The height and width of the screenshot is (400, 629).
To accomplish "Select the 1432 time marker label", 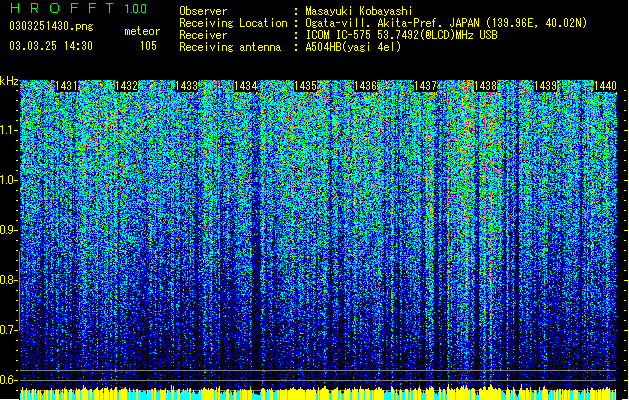I will pyautogui.click(x=126, y=86).
